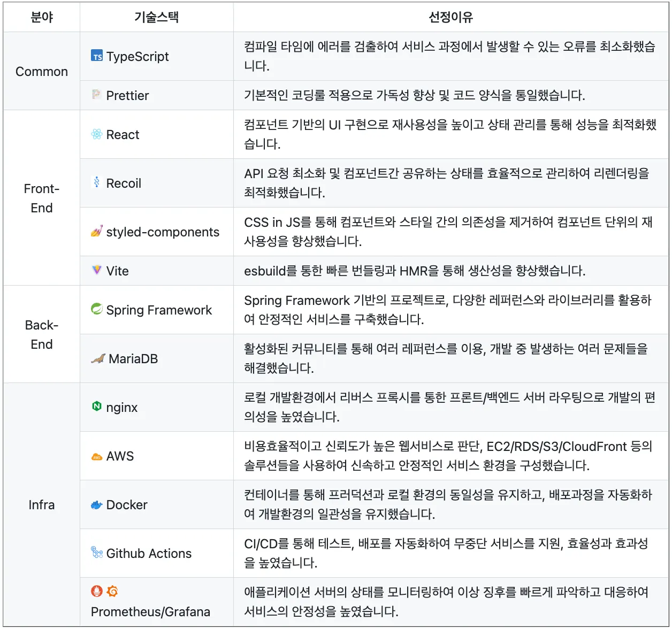Click the Grafana orange swirl icon
Screen dimensions: 672x628
pos(112,591)
